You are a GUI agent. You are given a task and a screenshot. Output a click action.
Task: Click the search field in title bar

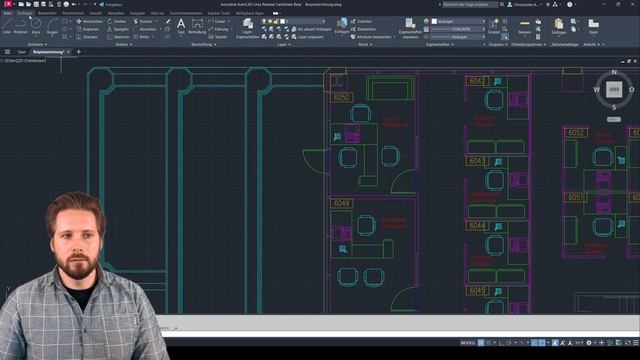470,4
